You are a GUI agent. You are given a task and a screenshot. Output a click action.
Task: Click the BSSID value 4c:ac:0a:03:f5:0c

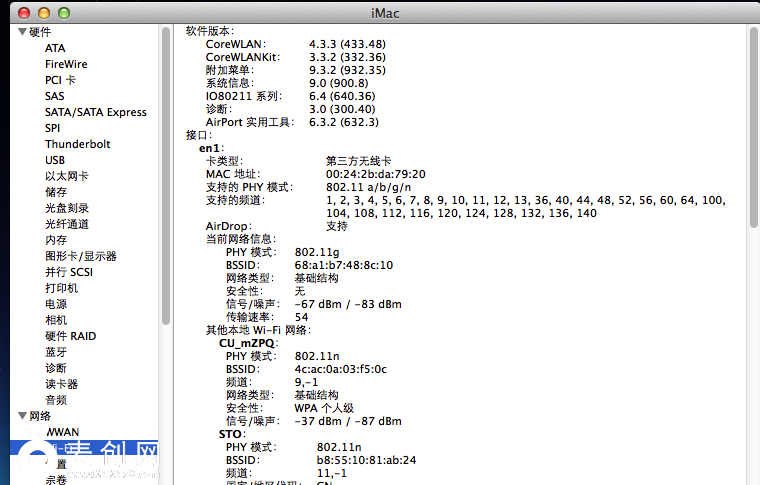[340, 369]
